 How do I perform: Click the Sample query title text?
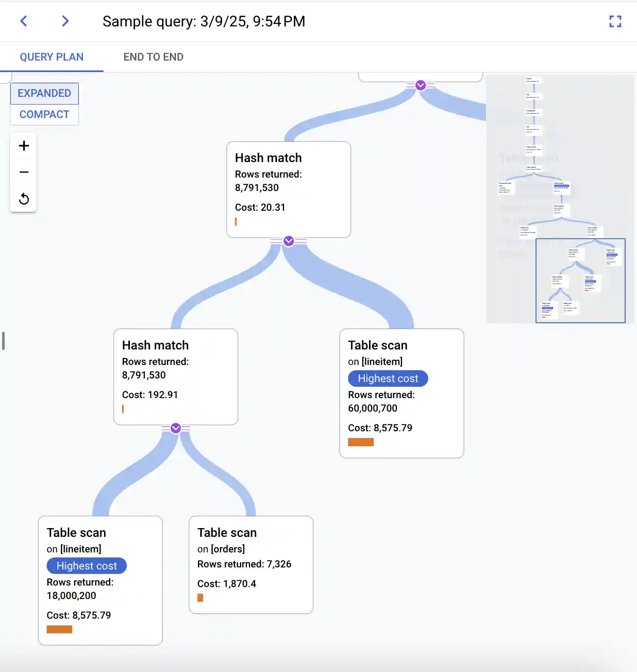click(204, 21)
